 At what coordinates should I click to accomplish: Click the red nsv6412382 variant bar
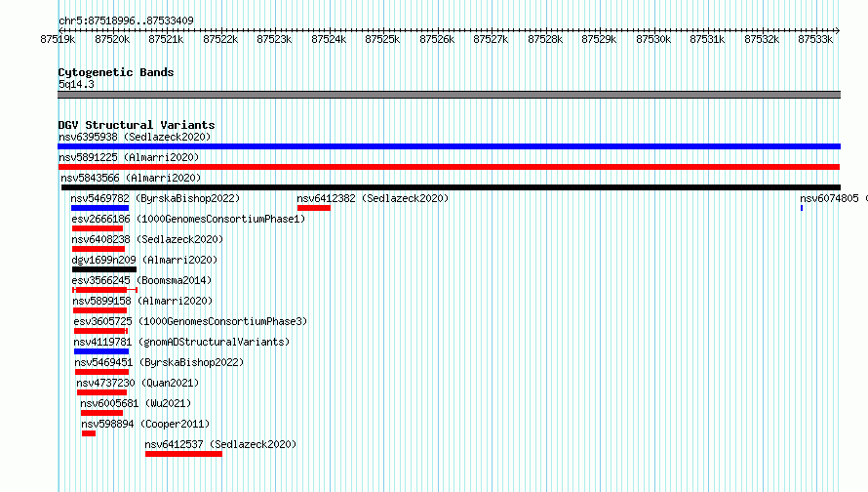(314, 208)
